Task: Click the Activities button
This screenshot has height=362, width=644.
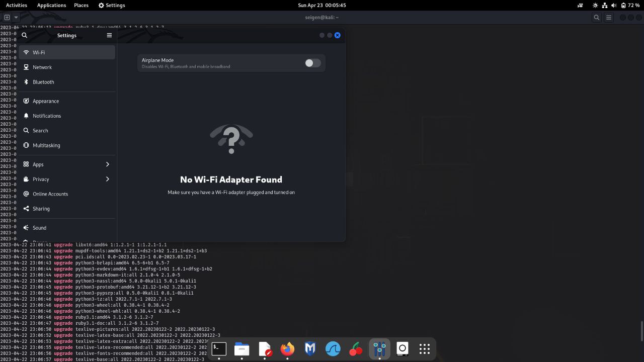Action: click(x=17, y=5)
